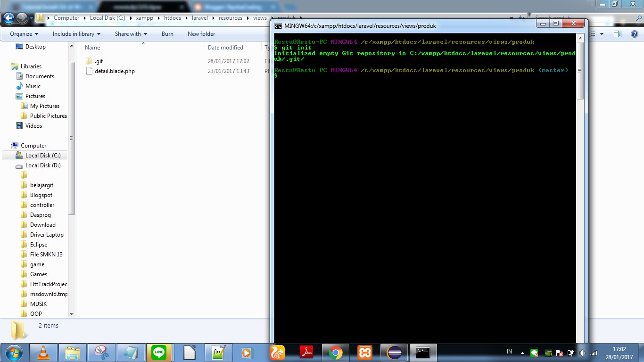The height and width of the screenshot is (362, 644).
Task: Expand breadcrumb arrow after laravel
Action: point(213,18)
